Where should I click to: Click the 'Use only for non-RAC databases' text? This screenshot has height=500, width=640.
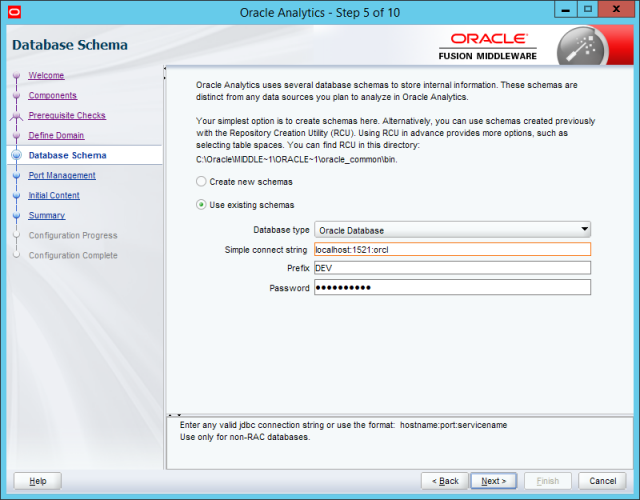[245, 437]
